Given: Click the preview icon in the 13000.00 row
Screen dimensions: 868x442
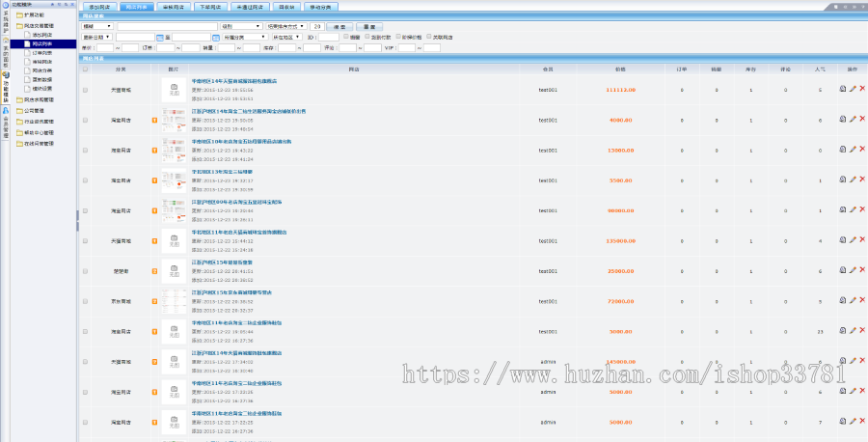Looking at the screenshot, I should [843, 150].
